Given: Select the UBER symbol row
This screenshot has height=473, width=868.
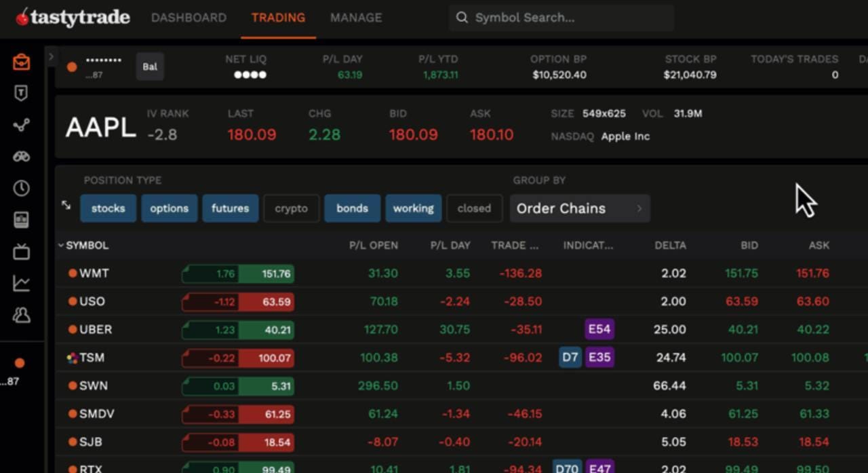Looking at the screenshot, I should point(461,329).
